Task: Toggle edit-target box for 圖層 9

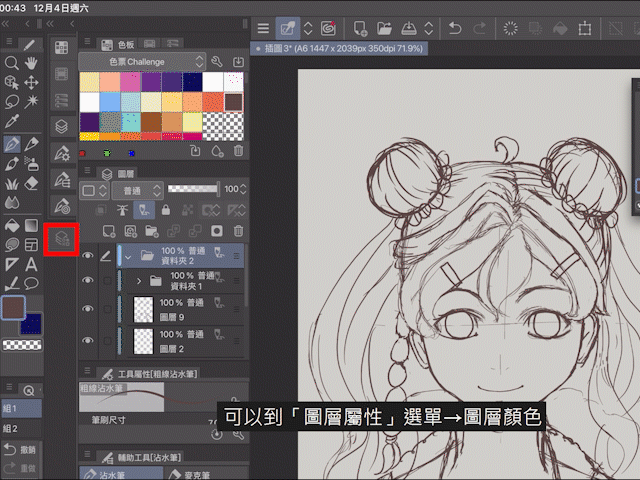Action: 107,309
